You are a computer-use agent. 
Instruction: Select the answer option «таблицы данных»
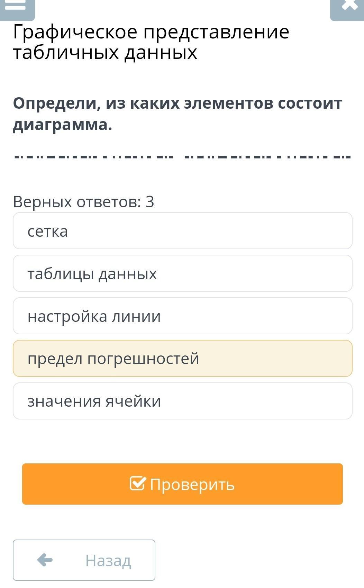point(182,273)
